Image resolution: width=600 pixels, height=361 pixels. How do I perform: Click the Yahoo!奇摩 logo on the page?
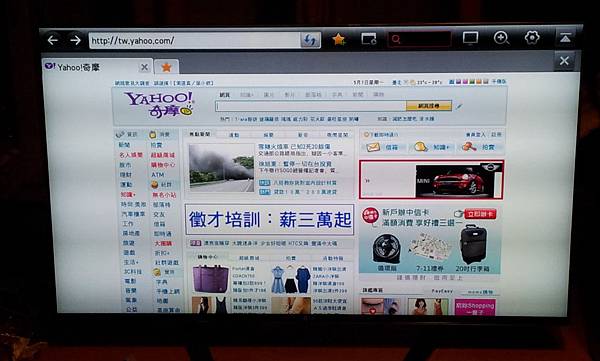tap(159, 104)
